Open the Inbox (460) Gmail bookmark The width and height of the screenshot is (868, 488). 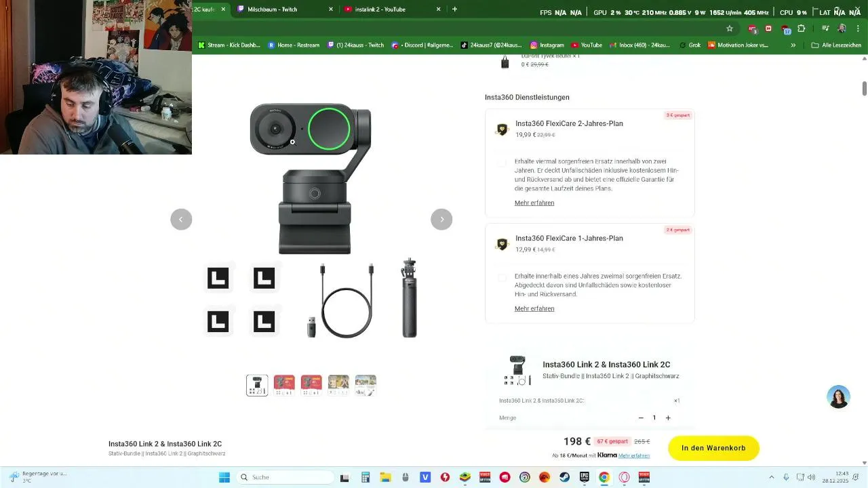coord(639,45)
